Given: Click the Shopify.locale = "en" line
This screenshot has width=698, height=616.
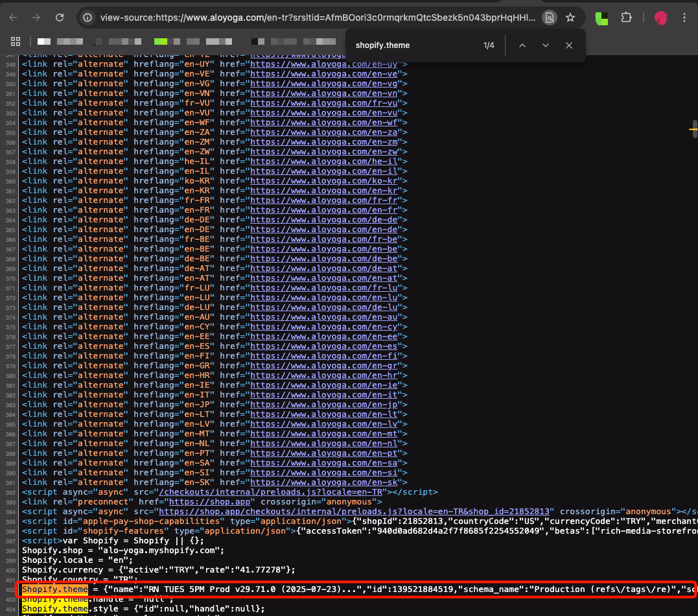Looking at the screenshot, I should (x=78, y=560).
